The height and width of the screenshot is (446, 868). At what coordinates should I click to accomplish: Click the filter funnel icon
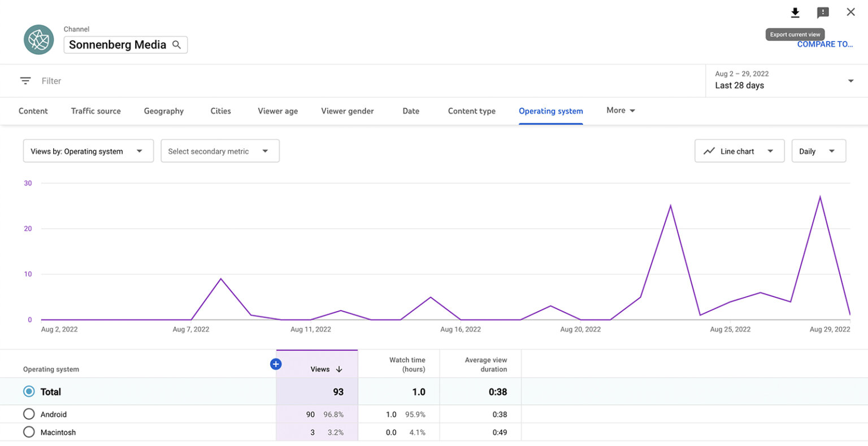click(25, 80)
